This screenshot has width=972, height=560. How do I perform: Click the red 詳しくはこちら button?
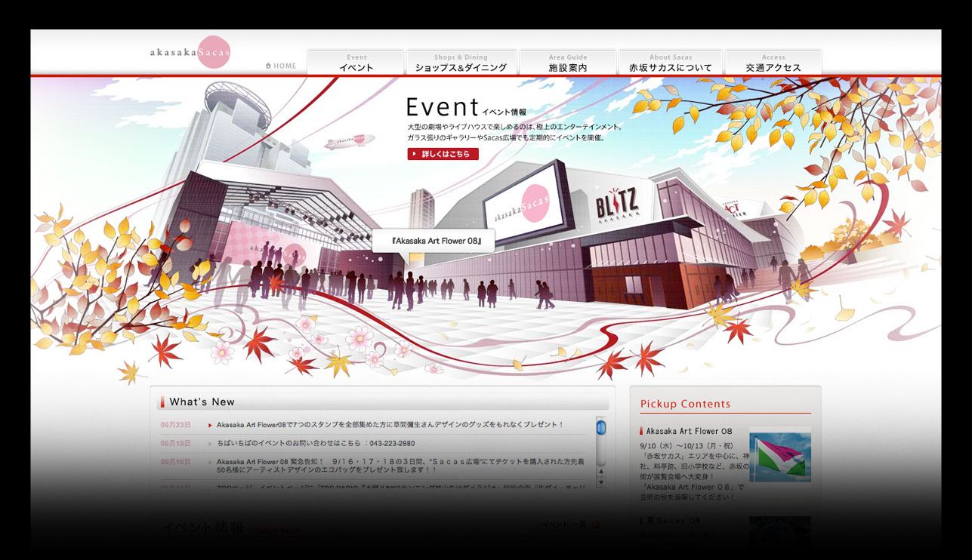pyautogui.click(x=443, y=154)
